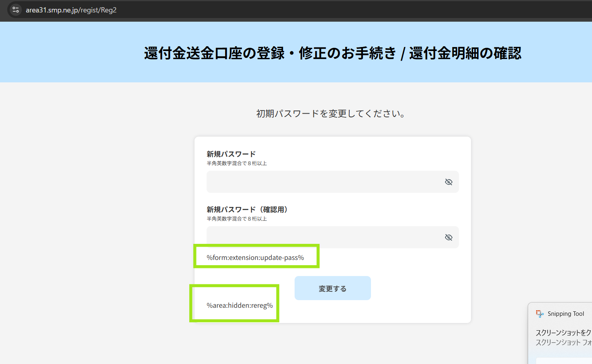
Task: Click the Snipping Tool scissors icon
Action: pos(540,314)
